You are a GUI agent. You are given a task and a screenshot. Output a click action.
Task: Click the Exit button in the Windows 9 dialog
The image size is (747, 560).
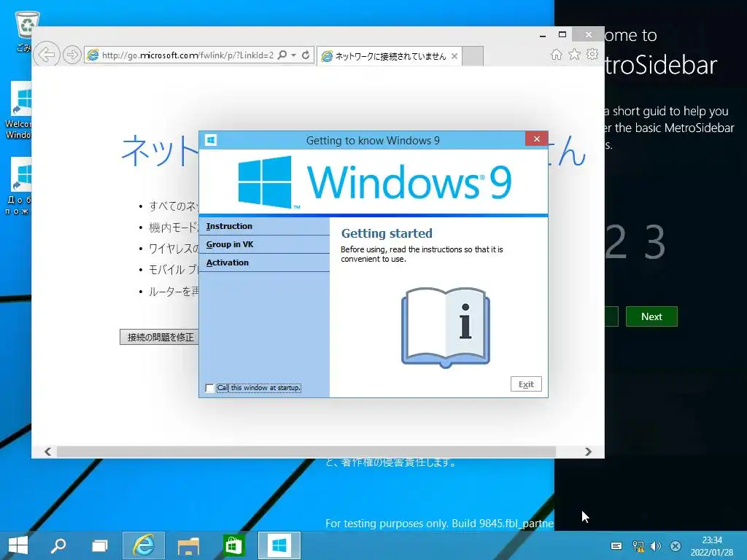pos(526,384)
